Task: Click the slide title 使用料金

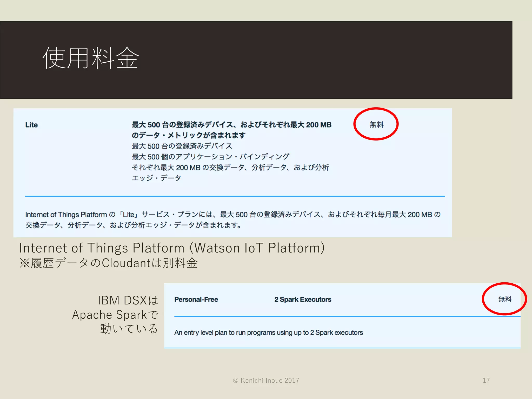Action: coord(91,58)
